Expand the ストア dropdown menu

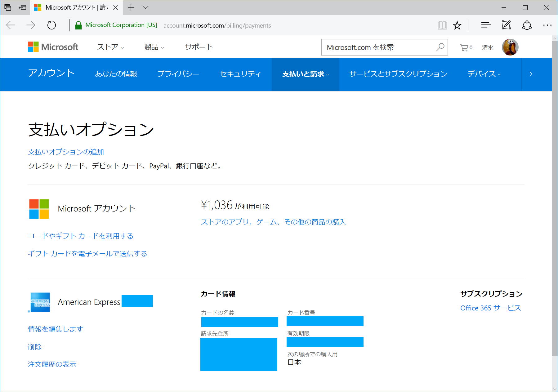pos(110,47)
